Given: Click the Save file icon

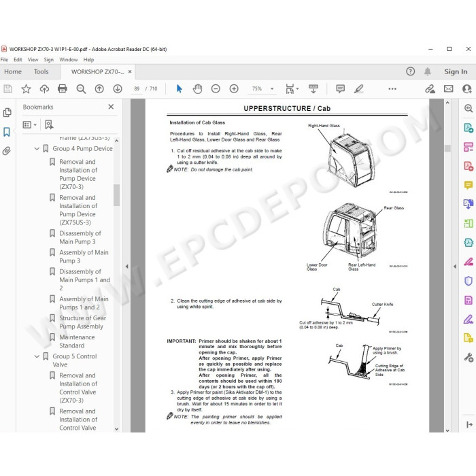Looking at the screenshot, I should pos(7,88).
